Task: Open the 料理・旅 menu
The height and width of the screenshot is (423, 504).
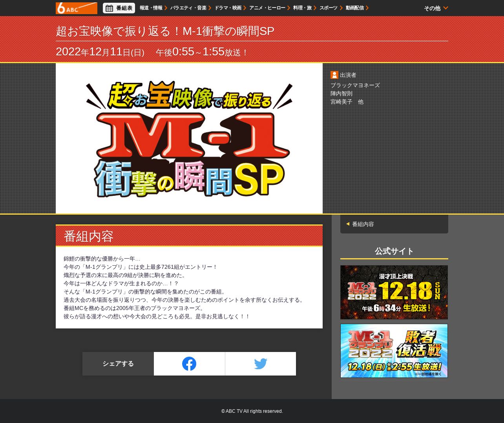Action: pos(305,8)
